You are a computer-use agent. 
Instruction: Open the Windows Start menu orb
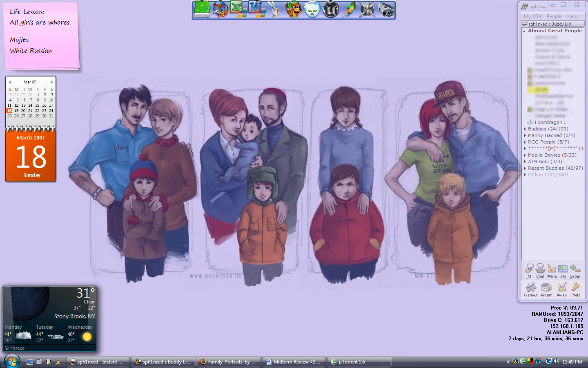coord(12,361)
